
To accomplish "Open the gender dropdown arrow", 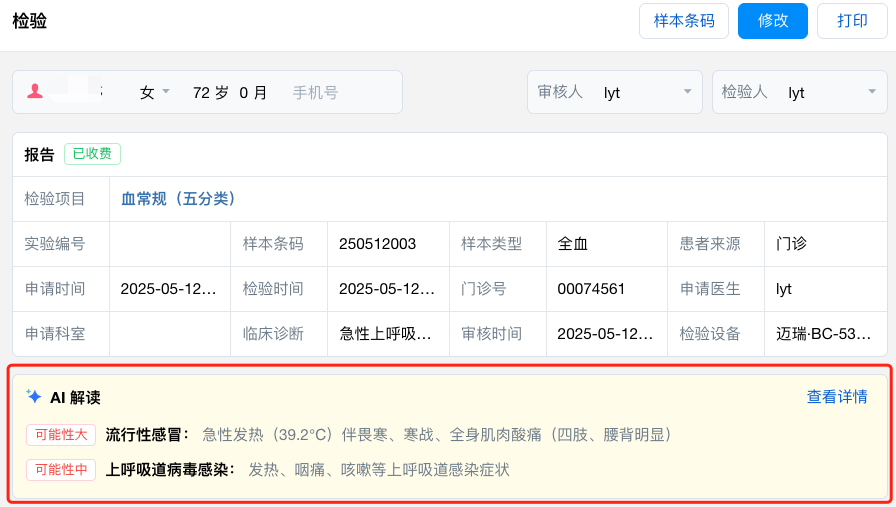I will tap(166, 92).
